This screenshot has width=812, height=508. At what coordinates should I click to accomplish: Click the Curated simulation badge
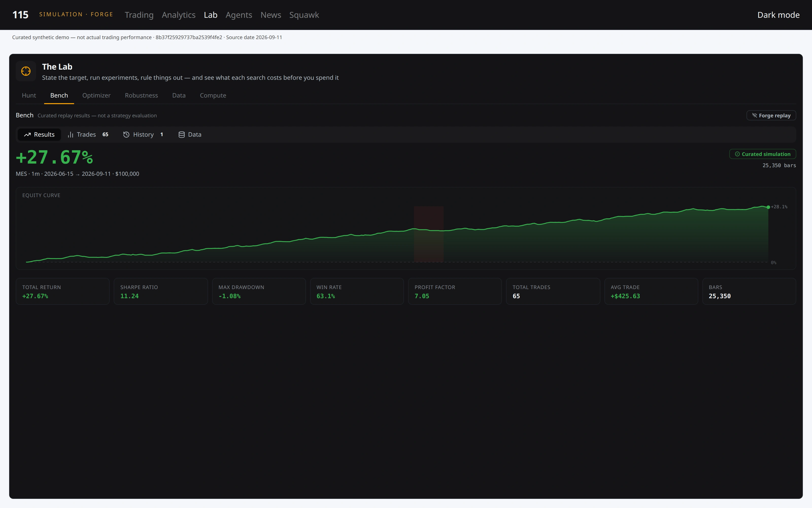762,154
